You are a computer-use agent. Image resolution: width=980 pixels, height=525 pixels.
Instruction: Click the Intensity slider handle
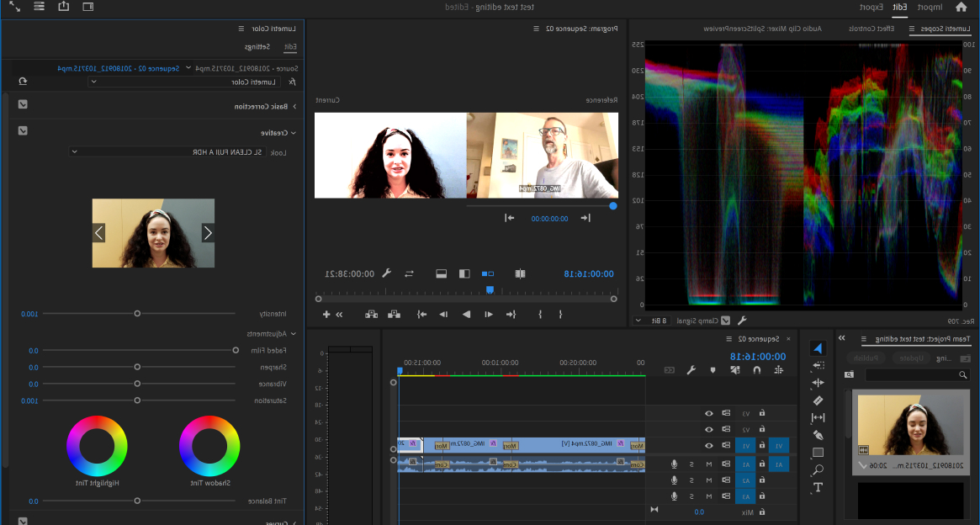tap(137, 314)
